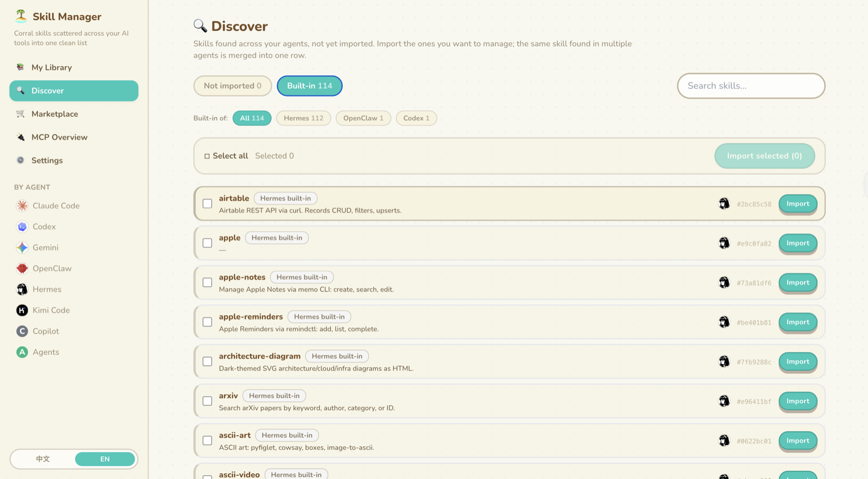Click the Hermes icon in ascii-art row
Viewport: 868px width, 479px height.
tap(724, 440)
